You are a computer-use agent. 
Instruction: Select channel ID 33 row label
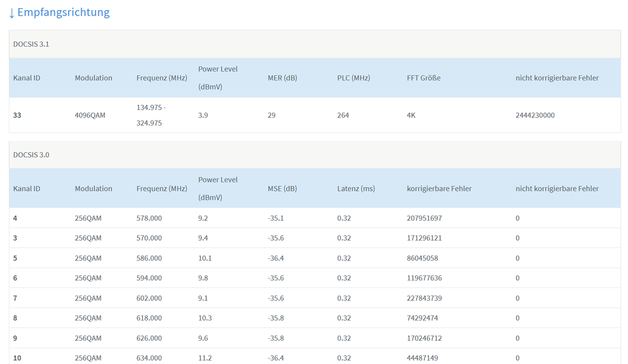[18, 116]
